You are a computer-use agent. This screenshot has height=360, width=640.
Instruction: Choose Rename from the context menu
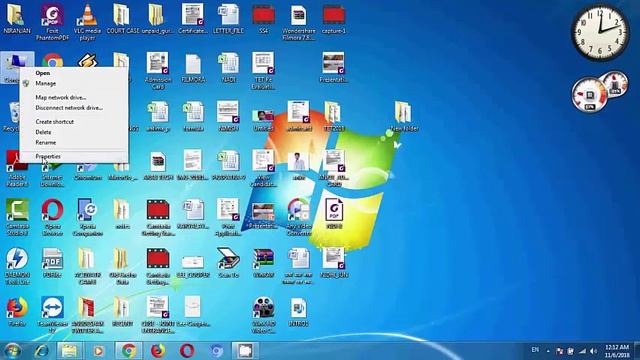(x=45, y=142)
